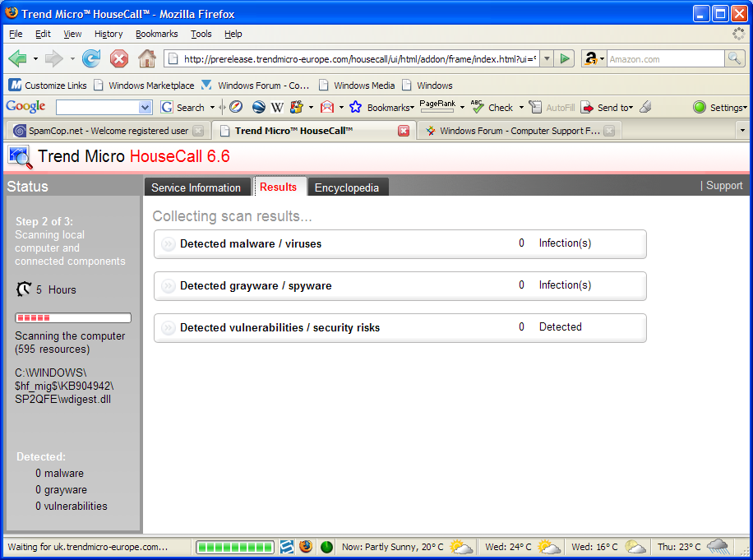Open the File menu

(x=16, y=34)
